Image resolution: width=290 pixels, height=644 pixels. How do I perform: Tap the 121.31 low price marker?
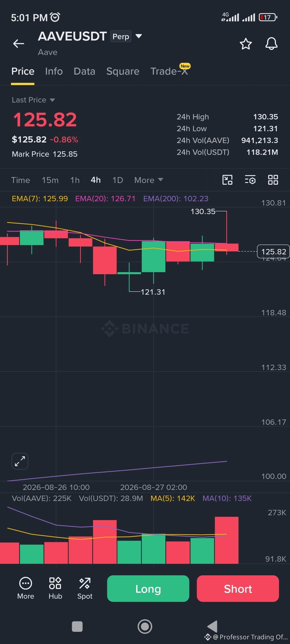pyautogui.click(x=153, y=292)
